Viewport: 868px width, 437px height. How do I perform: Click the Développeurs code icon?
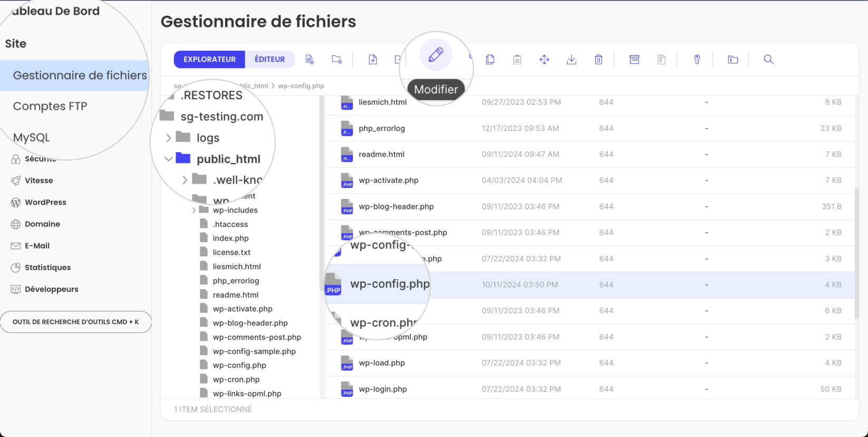point(16,289)
